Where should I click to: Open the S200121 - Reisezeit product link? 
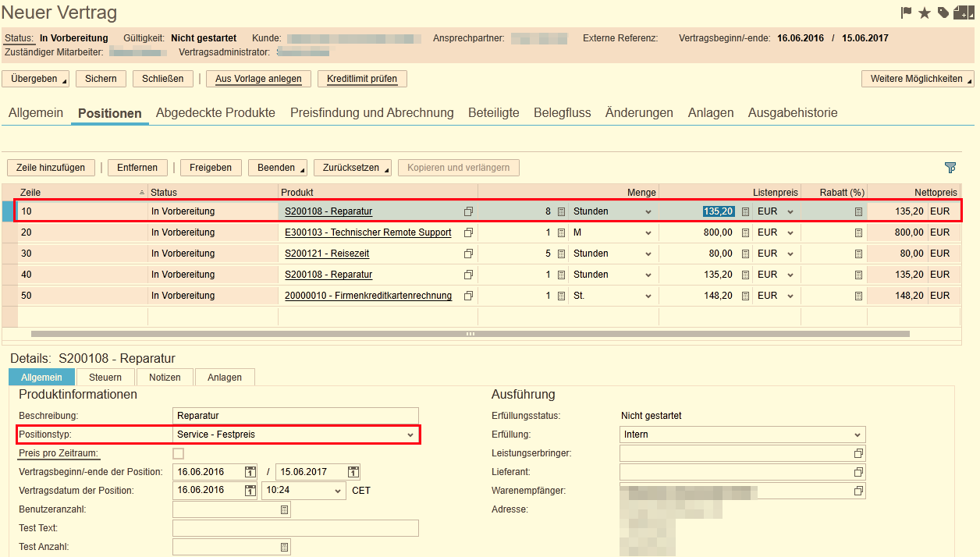327,254
